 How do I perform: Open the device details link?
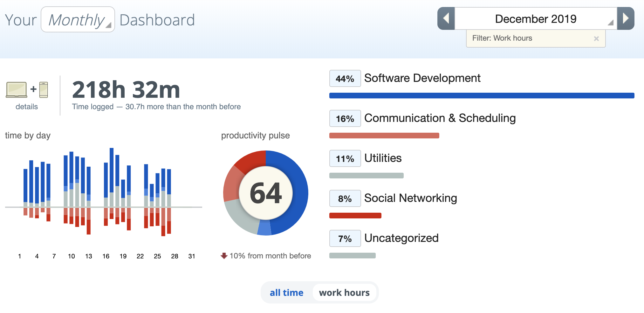point(27,107)
